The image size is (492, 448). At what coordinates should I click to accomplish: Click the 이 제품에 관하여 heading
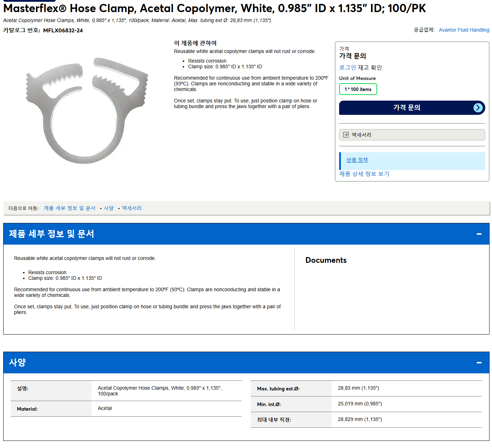coord(195,43)
